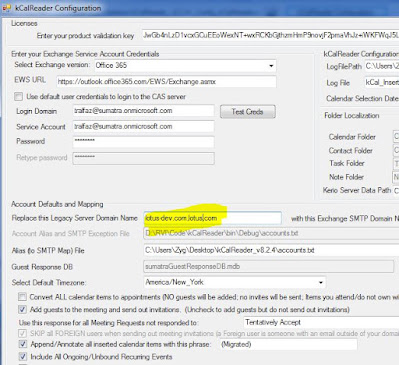
Task: Click the Task Folder label
Action: pyautogui.click(x=347, y=163)
